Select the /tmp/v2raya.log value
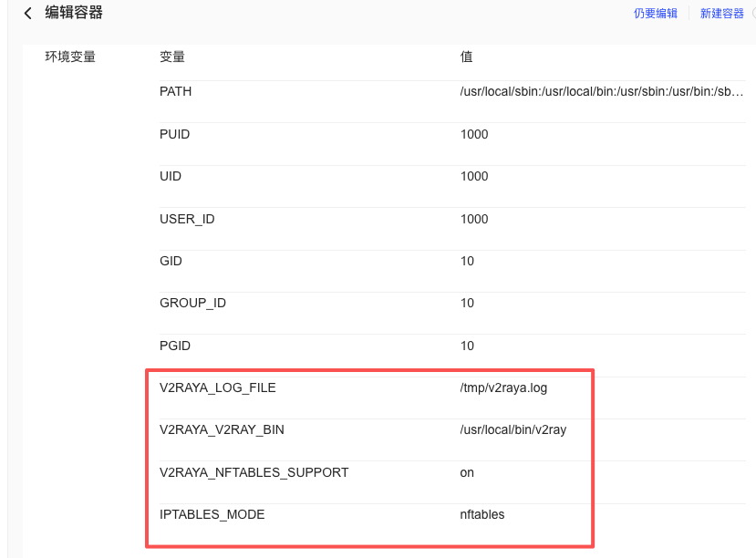Image resolution: width=756 pixels, height=558 pixels. [503, 387]
